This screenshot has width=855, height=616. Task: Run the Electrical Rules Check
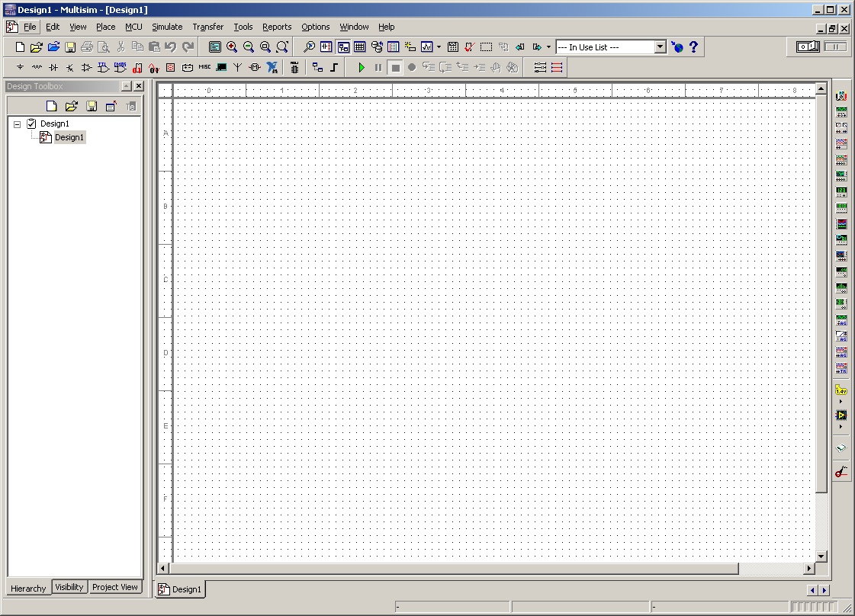(470, 47)
